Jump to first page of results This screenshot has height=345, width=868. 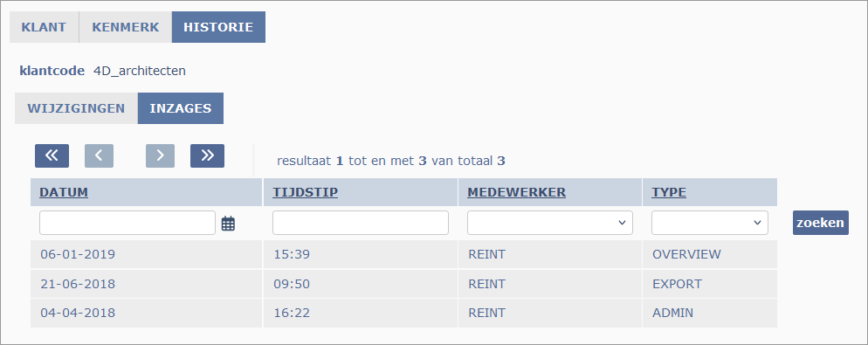[52, 156]
